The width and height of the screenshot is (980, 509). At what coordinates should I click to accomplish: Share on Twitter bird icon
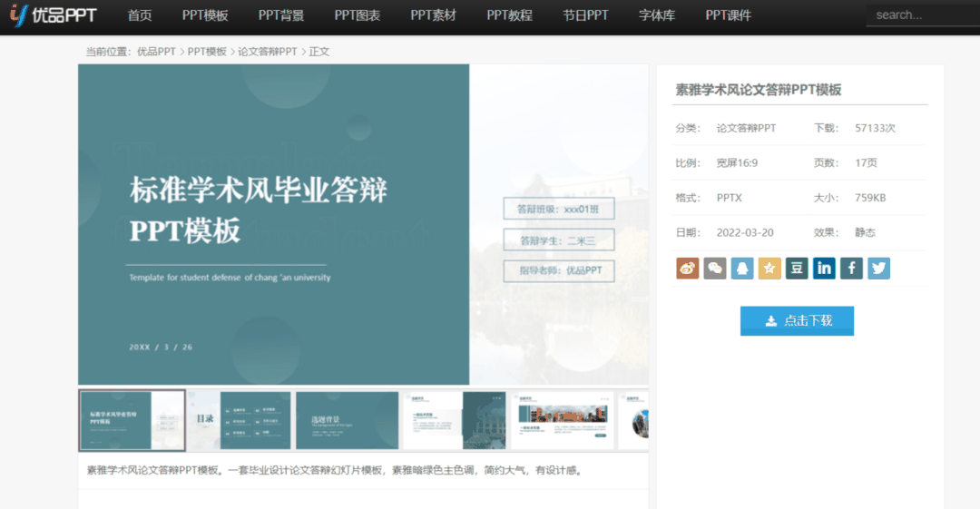click(x=878, y=268)
